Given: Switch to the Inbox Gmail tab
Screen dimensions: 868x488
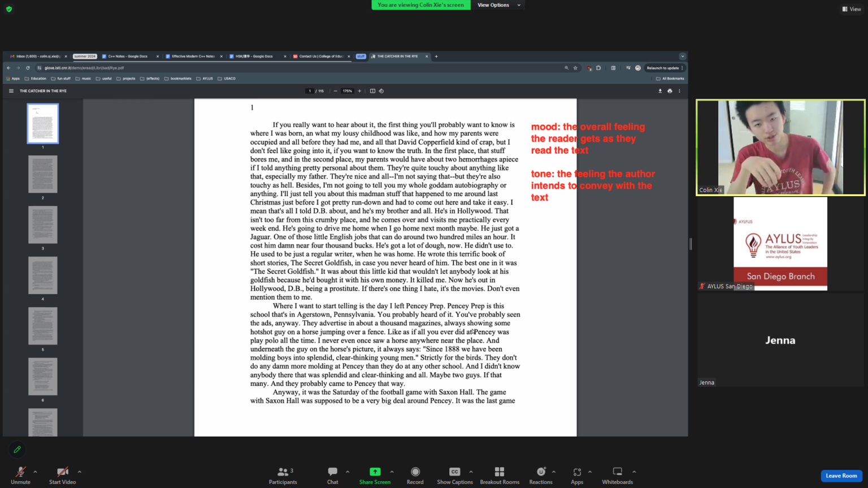Looking at the screenshot, I should (x=38, y=56).
